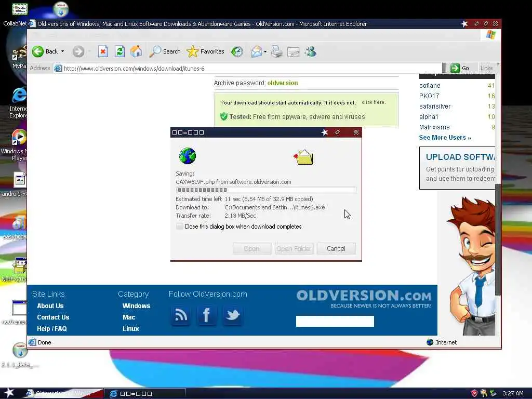Click the Open Folder button in download dialog
This screenshot has width=532, height=399.
(294, 248)
